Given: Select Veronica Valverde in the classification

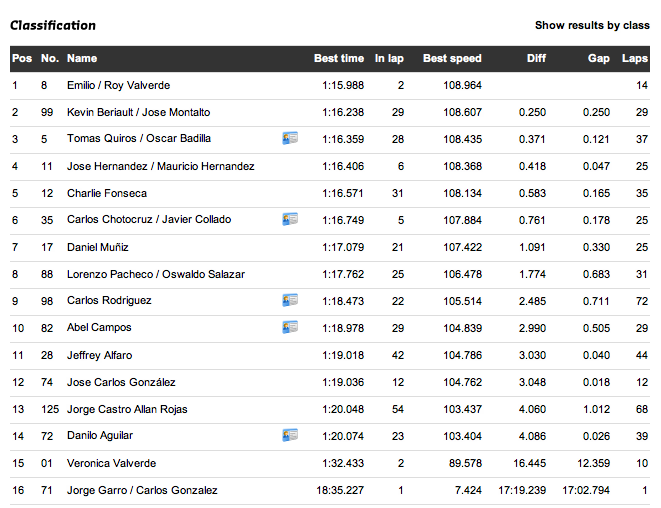Looking at the screenshot, I should (111, 463).
